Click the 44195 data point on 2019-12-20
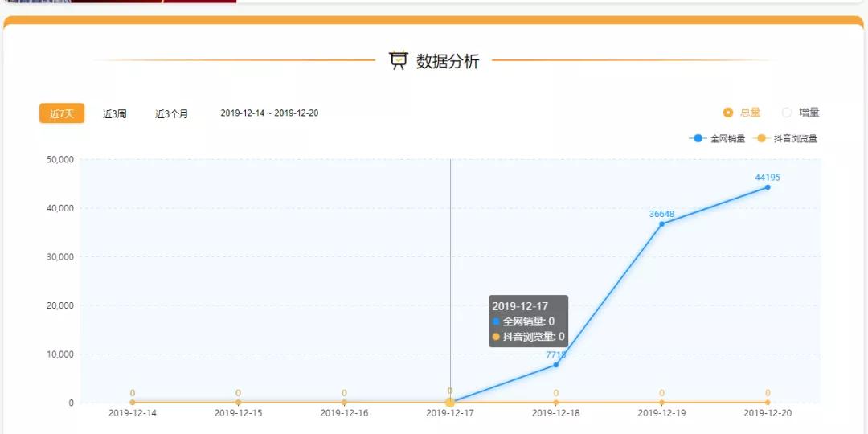 tap(768, 187)
